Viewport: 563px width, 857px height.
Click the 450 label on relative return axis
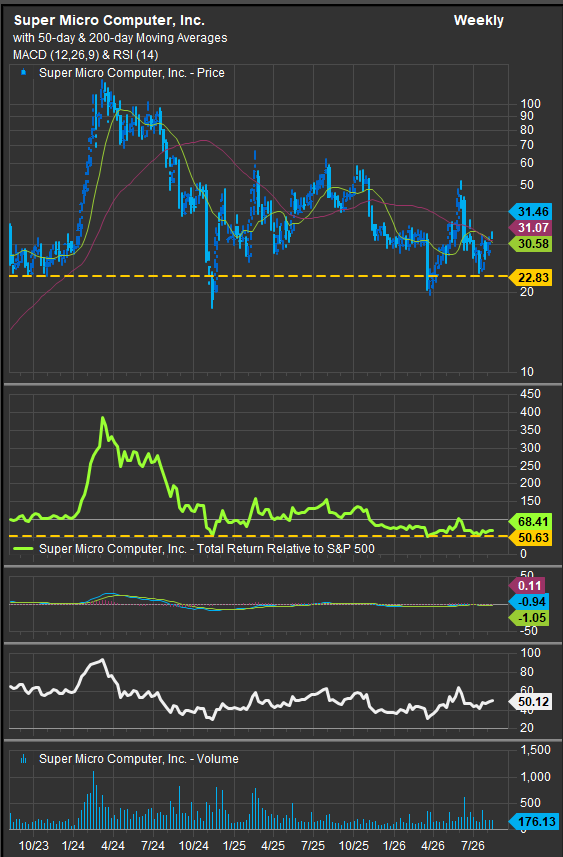[x=530, y=394]
